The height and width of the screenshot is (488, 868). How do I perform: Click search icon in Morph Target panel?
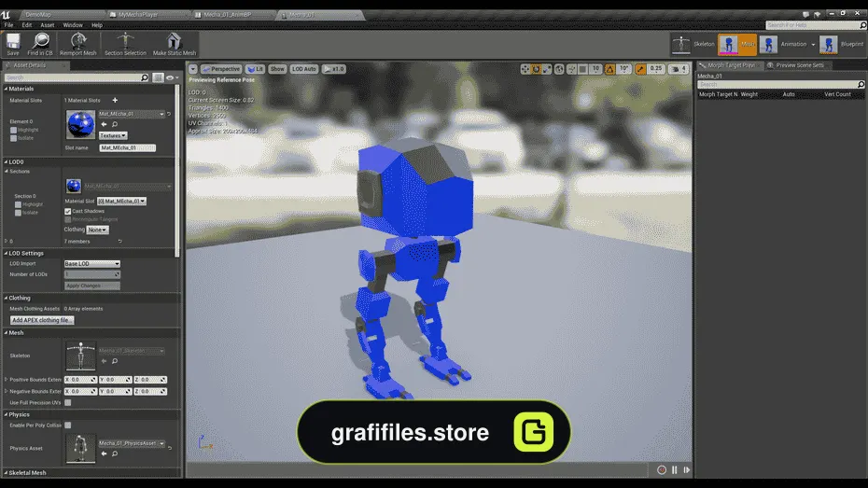pos(861,85)
